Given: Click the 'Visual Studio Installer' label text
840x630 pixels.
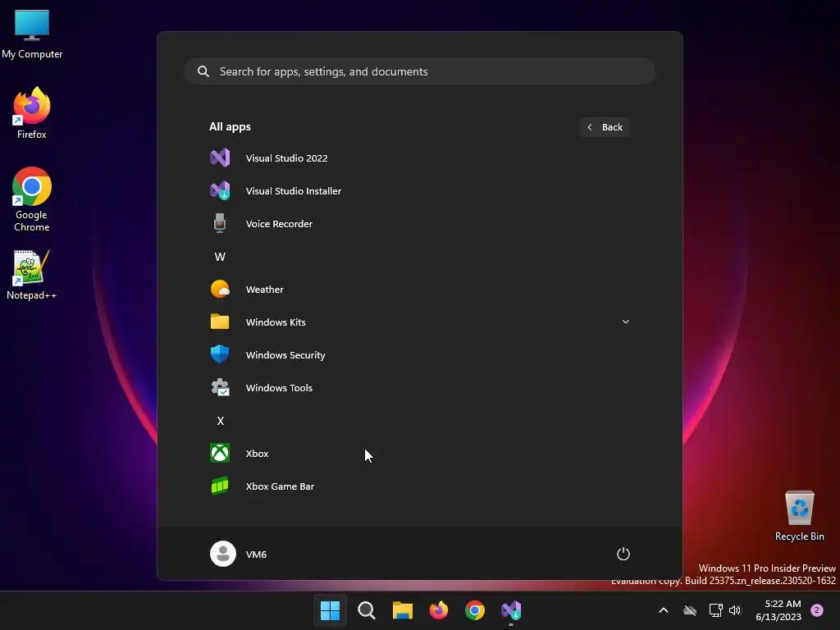Looking at the screenshot, I should [294, 190].
